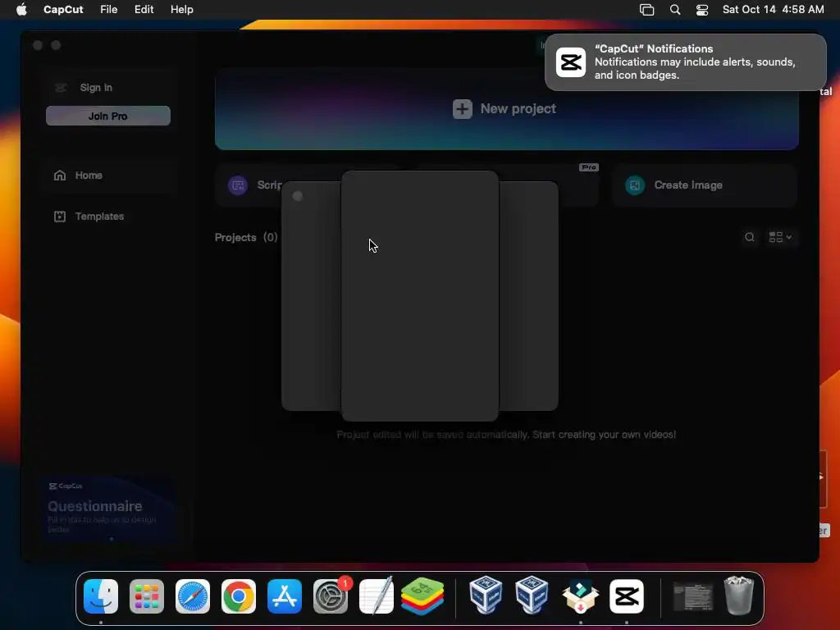Open Launchpad from the Dock
Image resolution: width=840 pixels, height=630 pixels.
[x=147, y=596]
